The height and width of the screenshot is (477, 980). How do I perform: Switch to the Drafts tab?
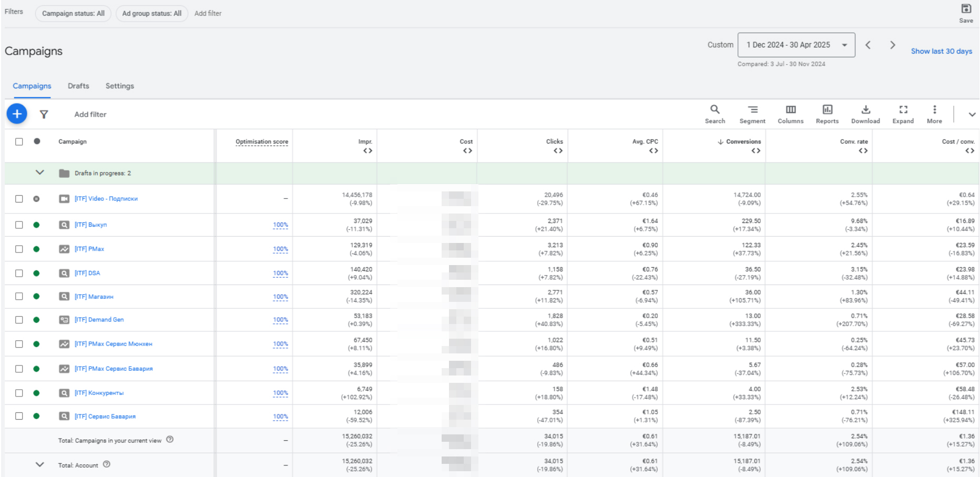tap(78, 86)
